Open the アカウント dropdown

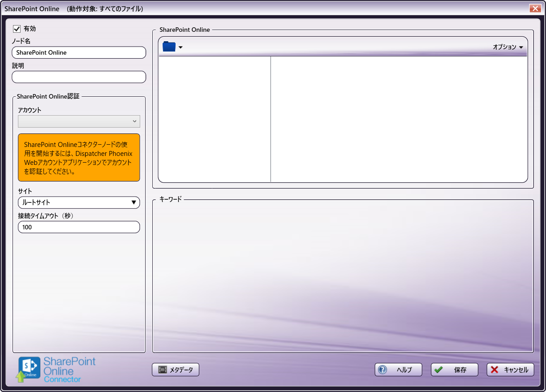pos(79,121)
